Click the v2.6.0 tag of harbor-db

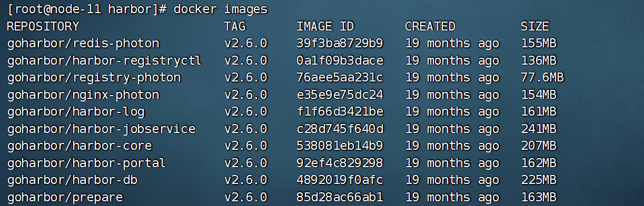246,180
